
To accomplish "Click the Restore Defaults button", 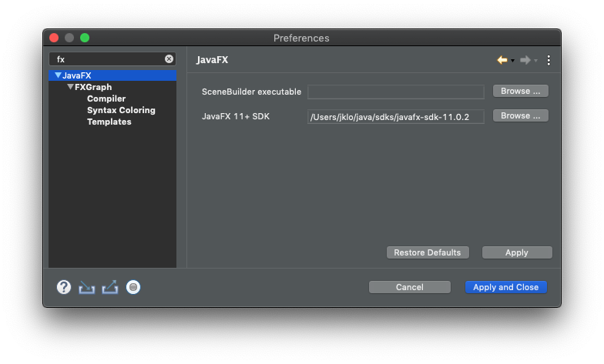I will click(x=427, y=252).
